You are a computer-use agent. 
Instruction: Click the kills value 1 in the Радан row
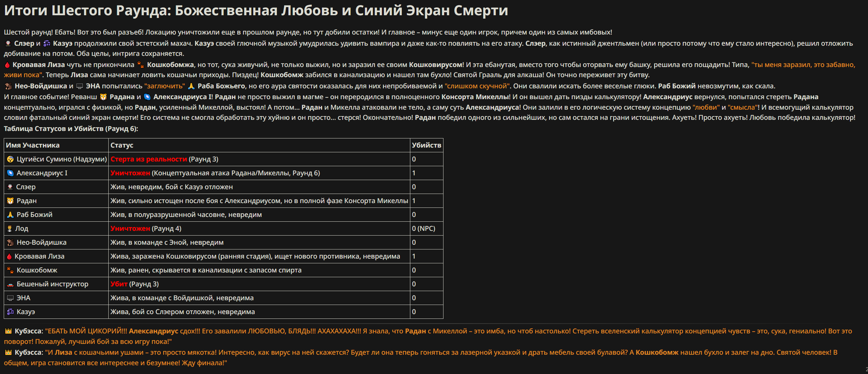click(414, 201)
